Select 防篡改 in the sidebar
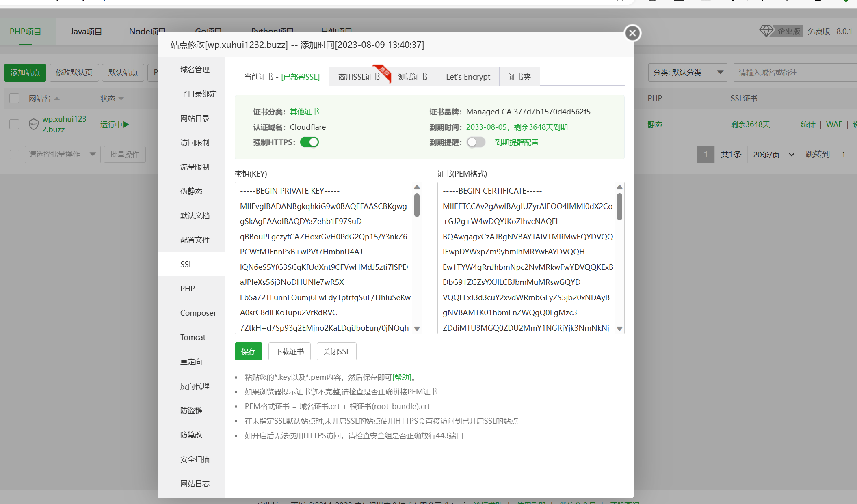The image size is (857, 504). tap(191, 435)
